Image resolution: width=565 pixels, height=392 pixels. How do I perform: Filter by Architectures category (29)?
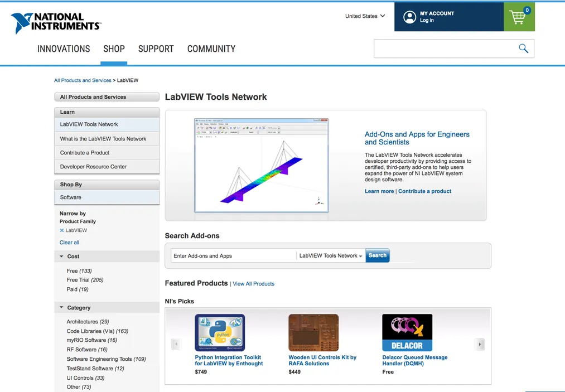pos(88,322)
